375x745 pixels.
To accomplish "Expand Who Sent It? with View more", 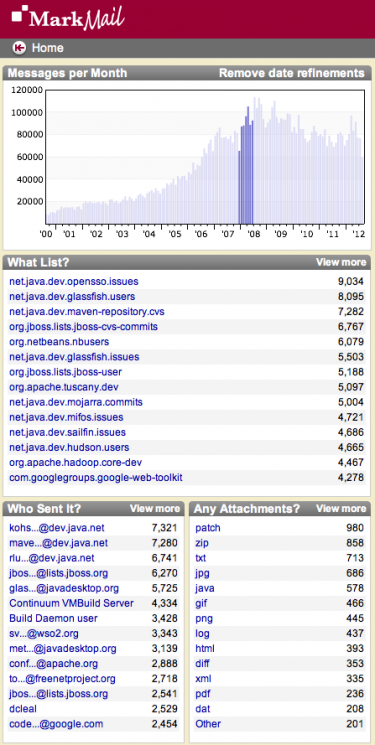I will 154,509.
